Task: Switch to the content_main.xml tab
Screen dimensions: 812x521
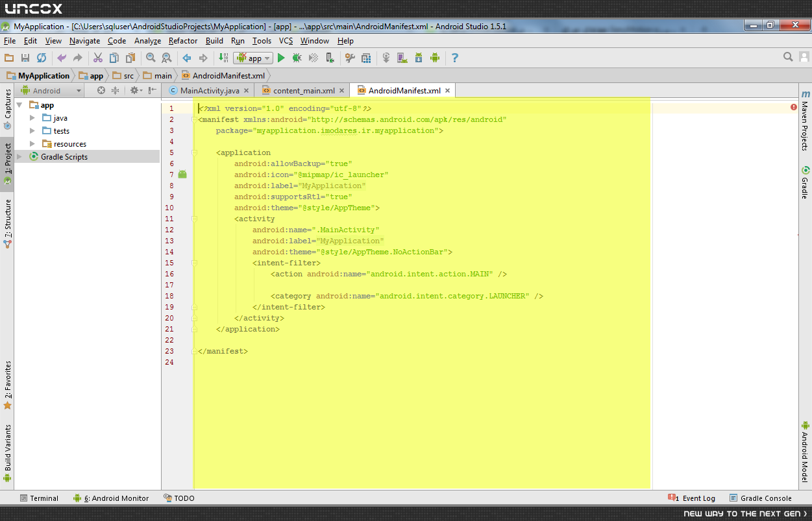Action: coord(302,91)
